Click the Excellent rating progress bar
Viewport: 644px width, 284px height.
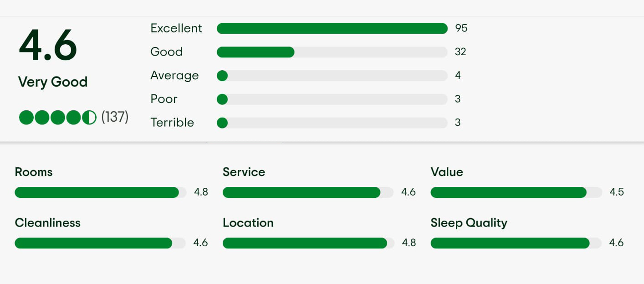[x=332, y=29]
